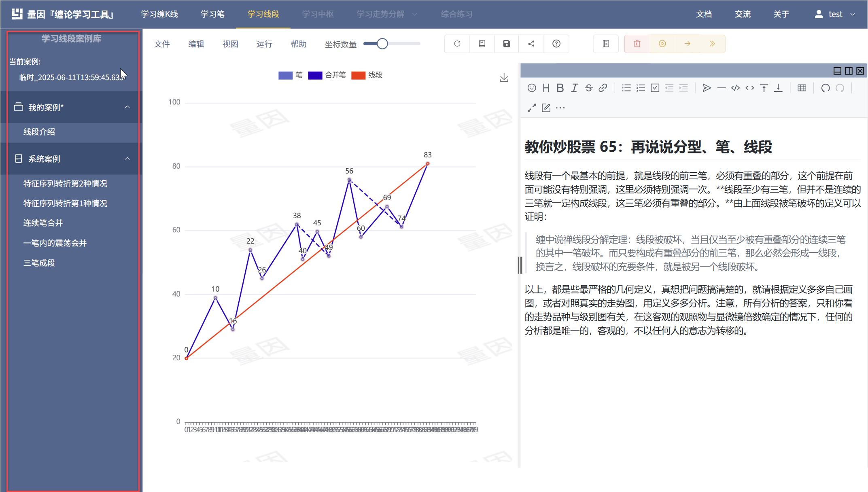Insert a task checkbox list item
Screen dimensions: 868x492
tap(655, 88)
